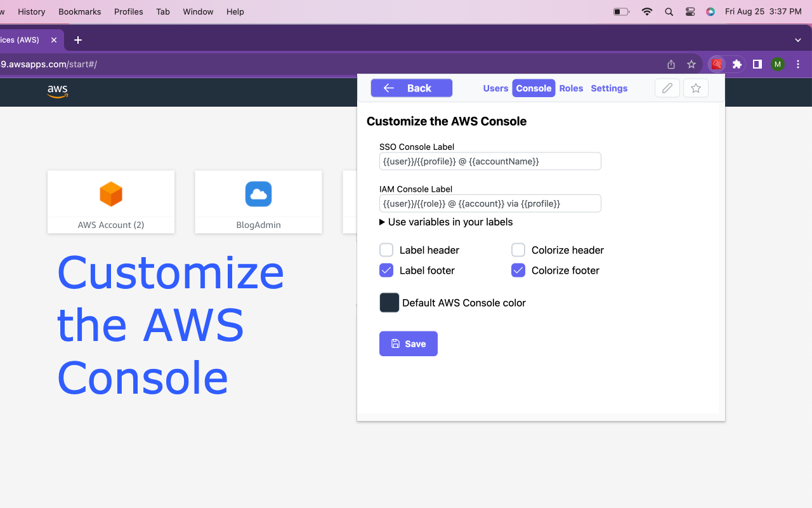812x508 pixels.
Task: Click 'Default AWS Console color' text
Action: pyautogui.click(x=464, y=303)
